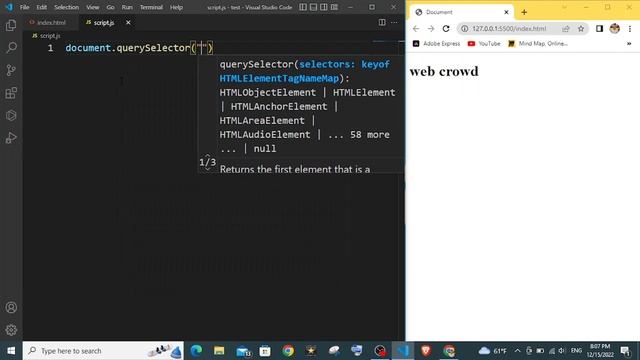Click the Windows taskbar search box
640x360 pixels.
point(103,351)
